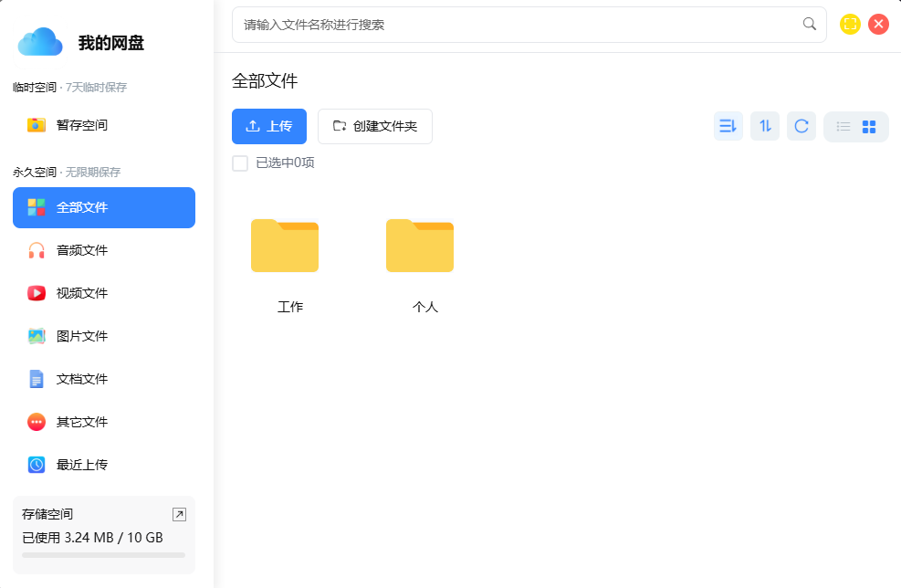The height and width of the screenshot is (588, 901).
Task: Open the 个人 folder
Action: [420, 247]
